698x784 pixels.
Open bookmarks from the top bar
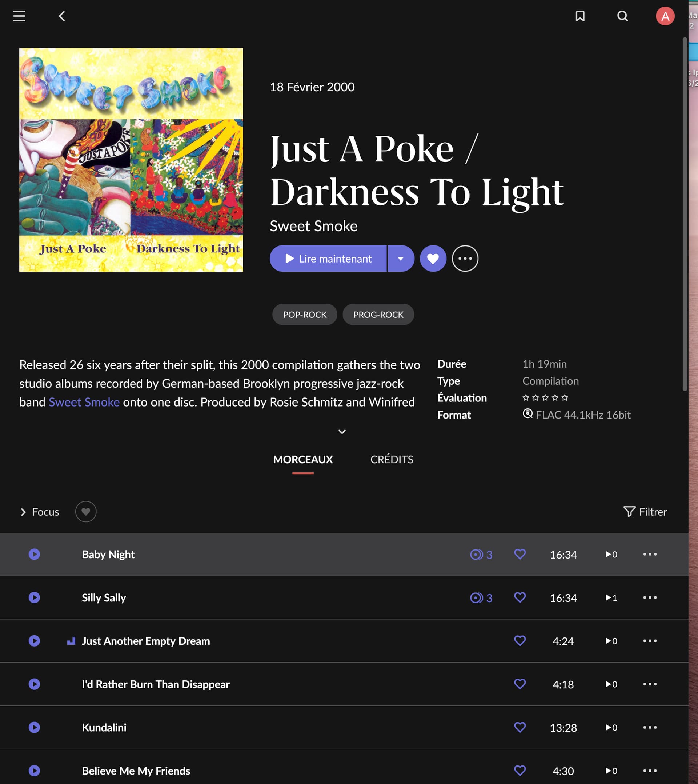pos(579,16)
